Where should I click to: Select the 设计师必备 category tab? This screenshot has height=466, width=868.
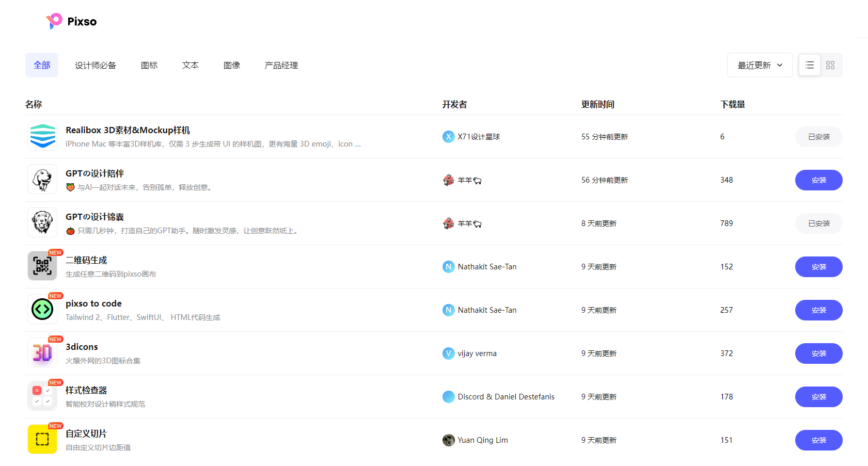[x=96, y=66]
